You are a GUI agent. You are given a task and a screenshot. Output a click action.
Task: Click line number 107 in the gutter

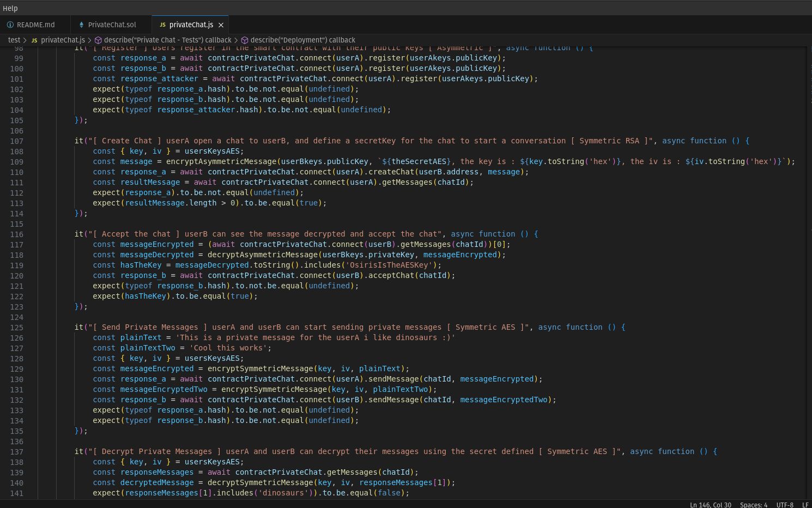point(16,141)
